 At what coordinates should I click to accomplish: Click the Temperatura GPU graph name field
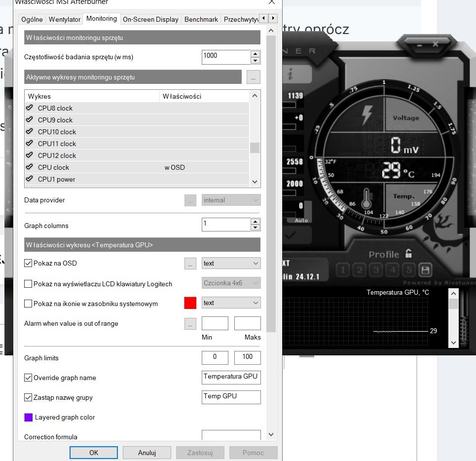231,377
